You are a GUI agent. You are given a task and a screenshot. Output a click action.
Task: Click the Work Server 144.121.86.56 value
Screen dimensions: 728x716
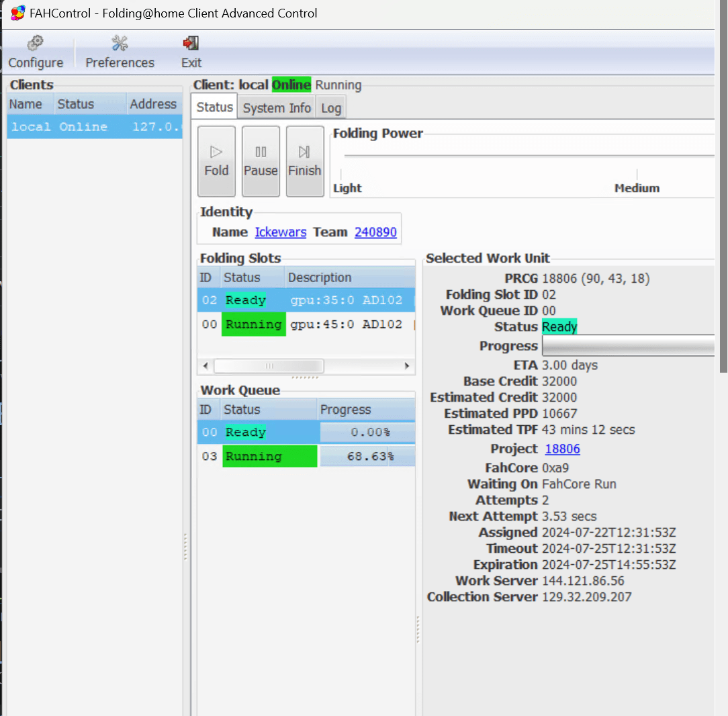point(583,580)
